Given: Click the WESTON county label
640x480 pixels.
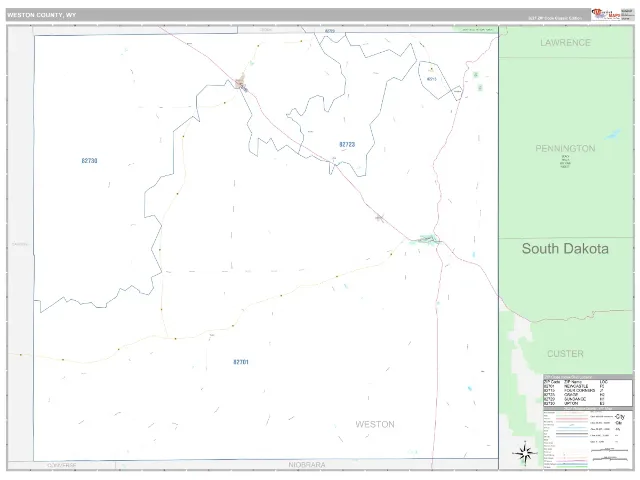Looking at the screenshot, I should tap(375, 424).
